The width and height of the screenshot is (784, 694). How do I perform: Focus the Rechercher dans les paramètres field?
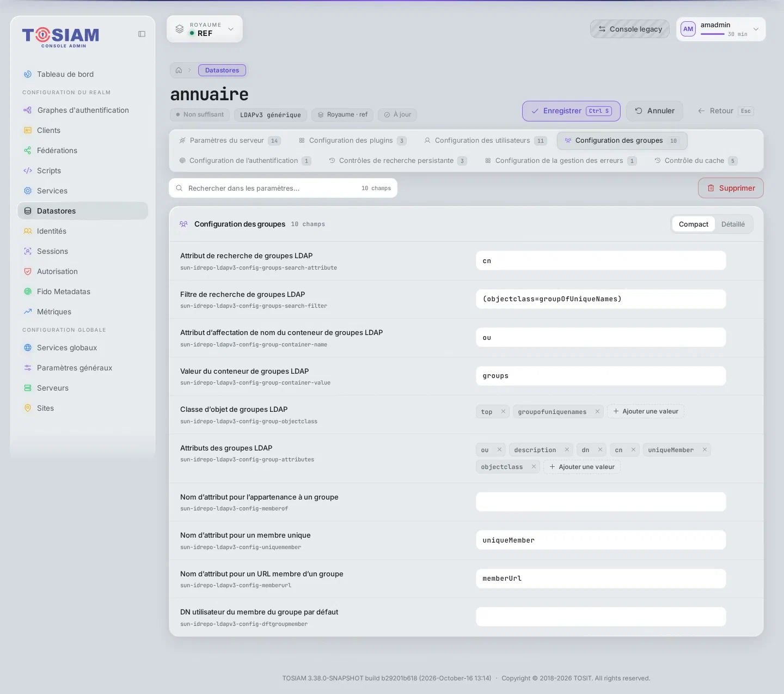[283, 188]
